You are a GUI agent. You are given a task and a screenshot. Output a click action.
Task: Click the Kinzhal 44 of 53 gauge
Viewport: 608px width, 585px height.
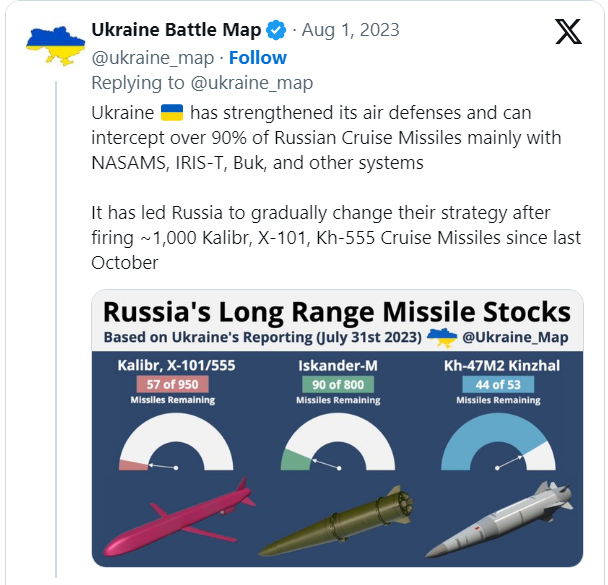(x=498, y=442)
